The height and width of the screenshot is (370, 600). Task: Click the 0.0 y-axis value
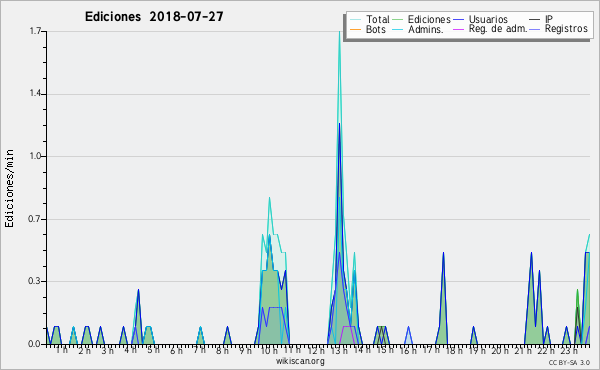(x=35, y=344)
